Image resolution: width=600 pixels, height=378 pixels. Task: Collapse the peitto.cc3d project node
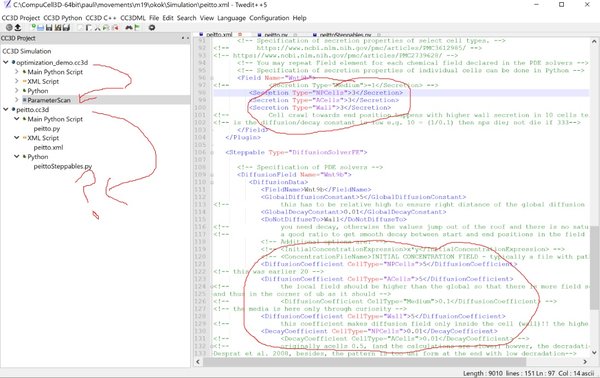6,109
